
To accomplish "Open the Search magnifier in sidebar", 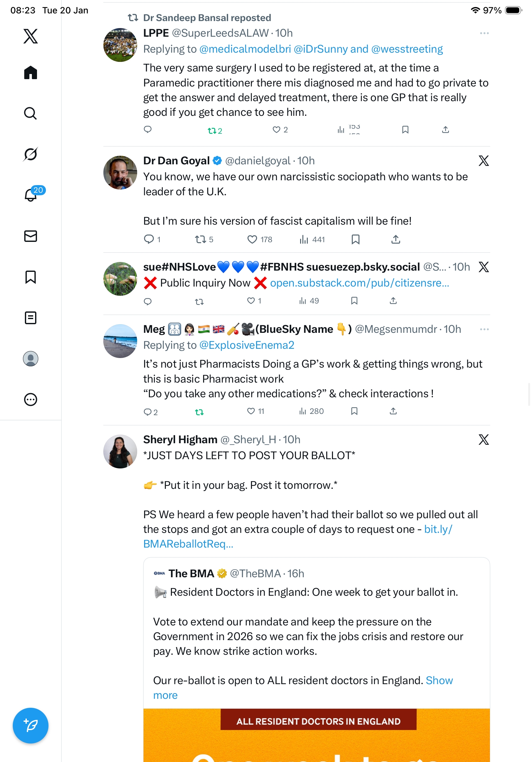I will (x=31, y=113).
